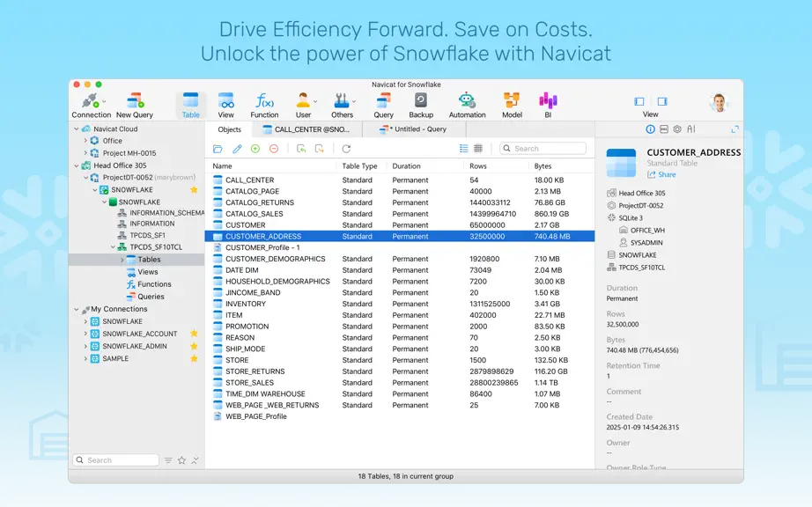Click the objects Search field
The width and height of the screenshot is (812, 507).
tap(543, 149)
